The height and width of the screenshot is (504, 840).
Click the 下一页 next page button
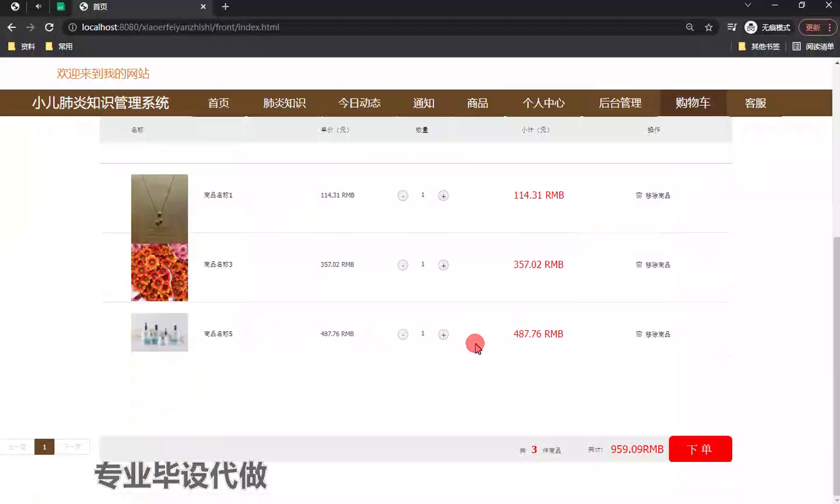click(72, 447)
